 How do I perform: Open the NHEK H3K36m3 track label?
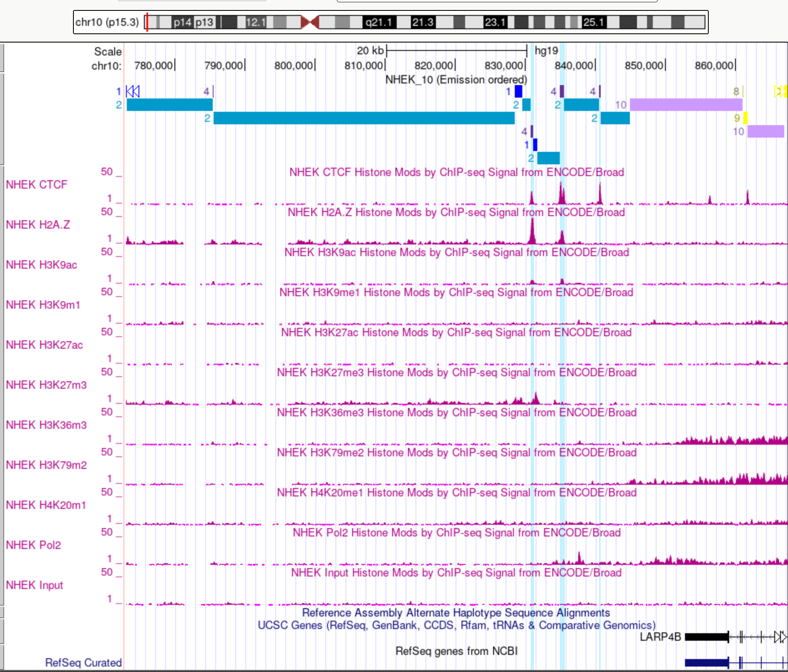pyautogui.click(x=46, y=425)
